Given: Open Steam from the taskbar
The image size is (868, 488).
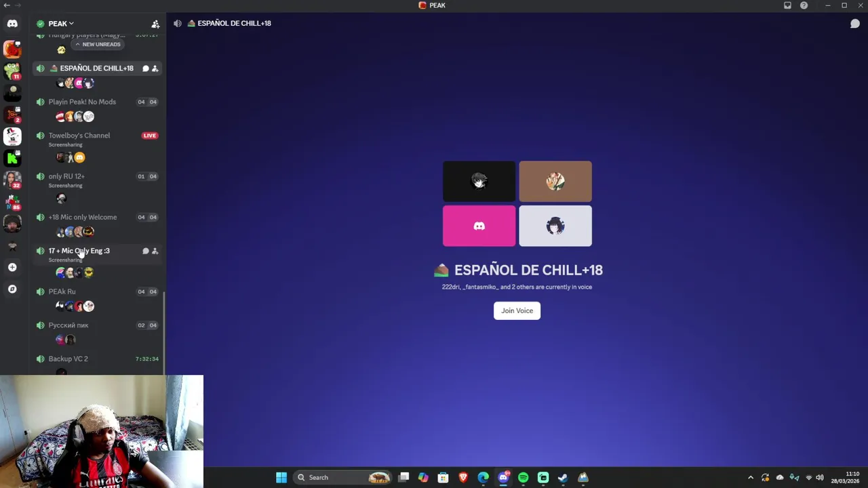Looking at the screenshot, I should 563,477.
